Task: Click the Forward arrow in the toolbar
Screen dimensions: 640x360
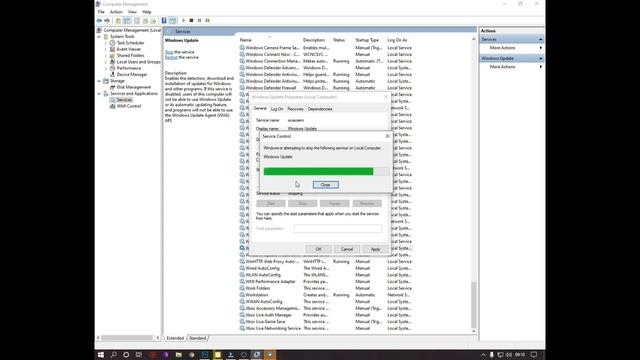Action: tap(107, 20)
